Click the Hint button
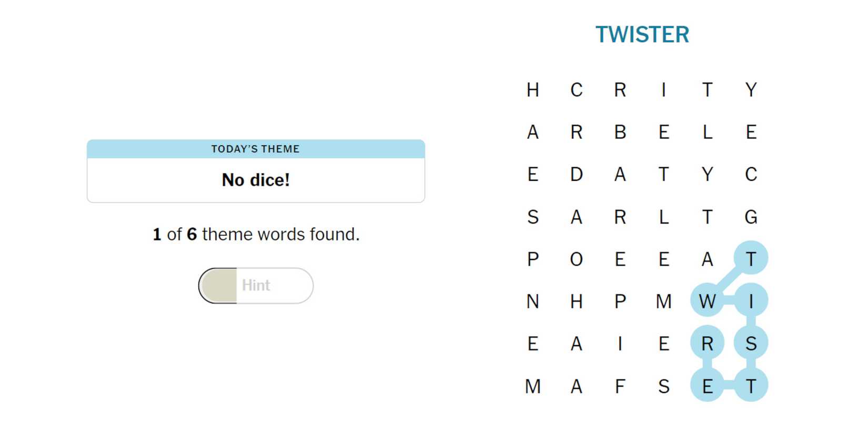This screenshot has width=868, height=434. point(256,286)
